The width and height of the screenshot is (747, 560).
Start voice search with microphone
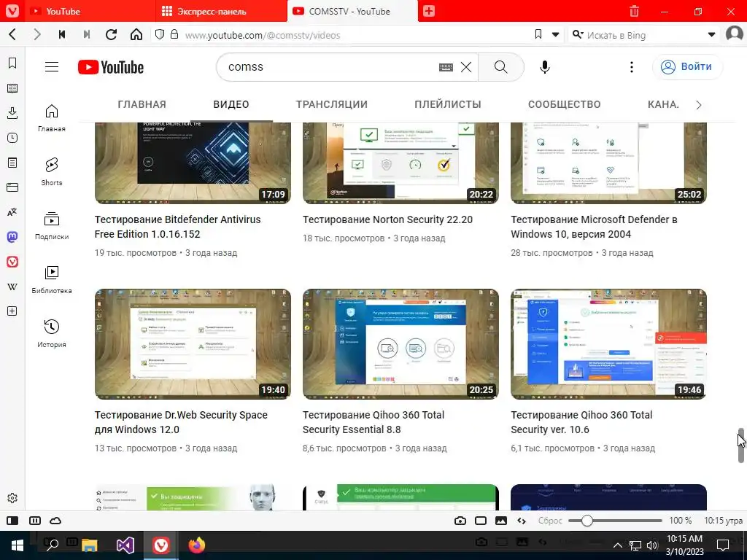pos(545,67)
